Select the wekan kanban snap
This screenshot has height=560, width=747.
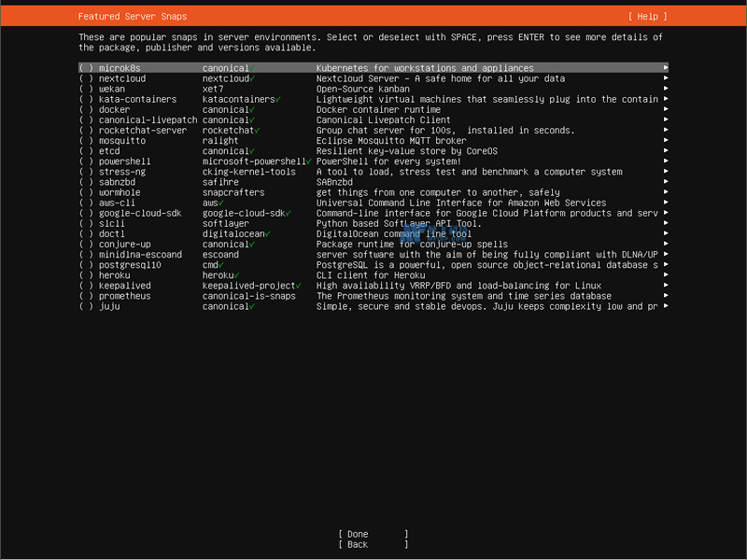click(x=84, y=89)
